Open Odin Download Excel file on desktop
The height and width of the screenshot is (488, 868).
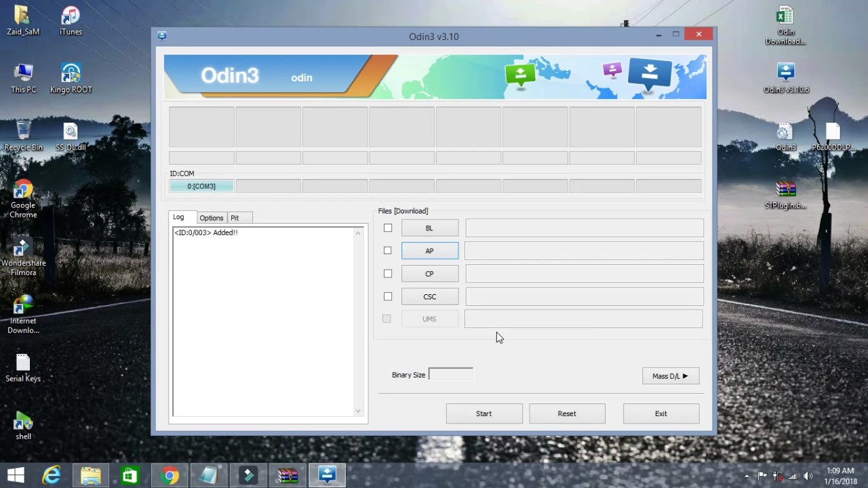pos(785,25)
